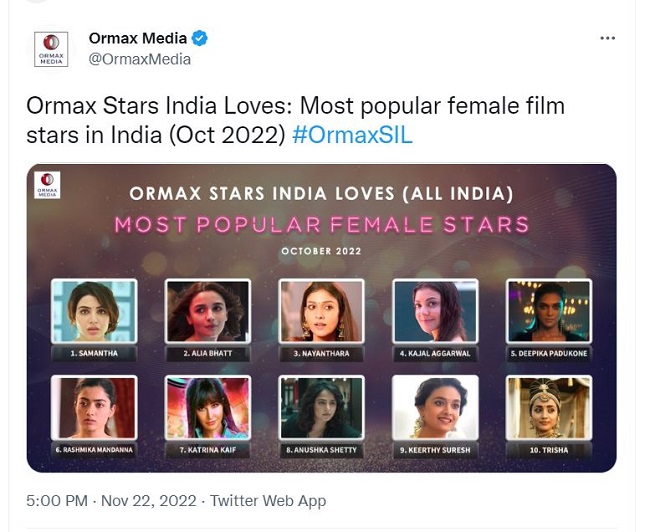
Task: Click the Ormax logo inside the image
Action: [47, 185]
